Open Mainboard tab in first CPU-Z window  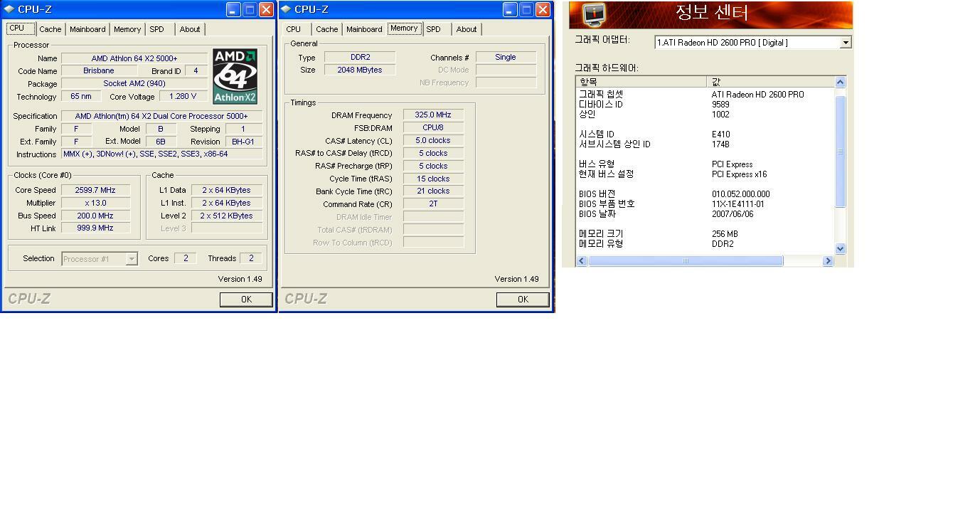pos(87,29)
